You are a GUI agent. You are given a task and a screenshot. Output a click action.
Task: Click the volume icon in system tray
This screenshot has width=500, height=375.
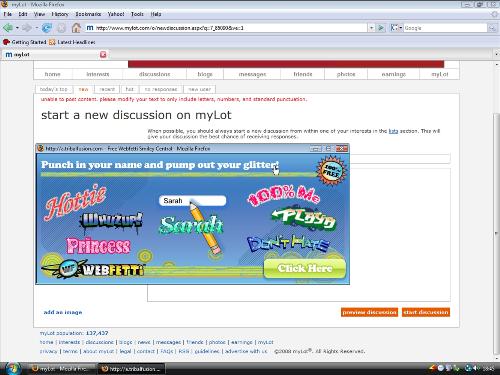pyautogui.click(x=475, y=368)
